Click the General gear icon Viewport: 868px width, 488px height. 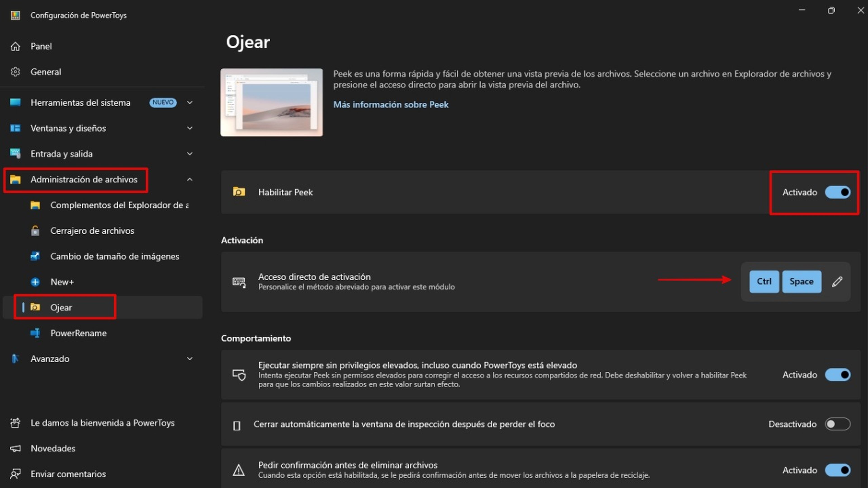coord(15,72)
